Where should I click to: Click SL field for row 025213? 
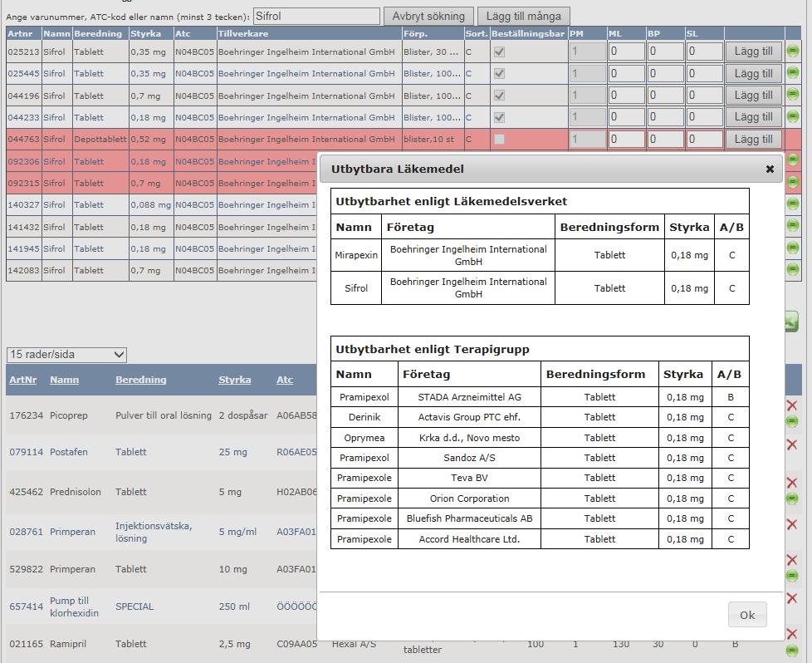point(704,52)
